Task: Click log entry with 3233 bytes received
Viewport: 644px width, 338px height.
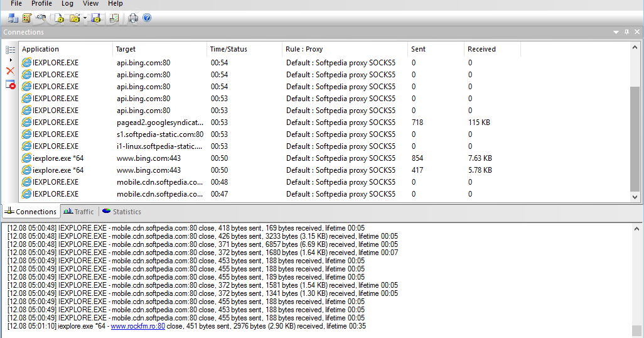Action: (x=203, y=236)
